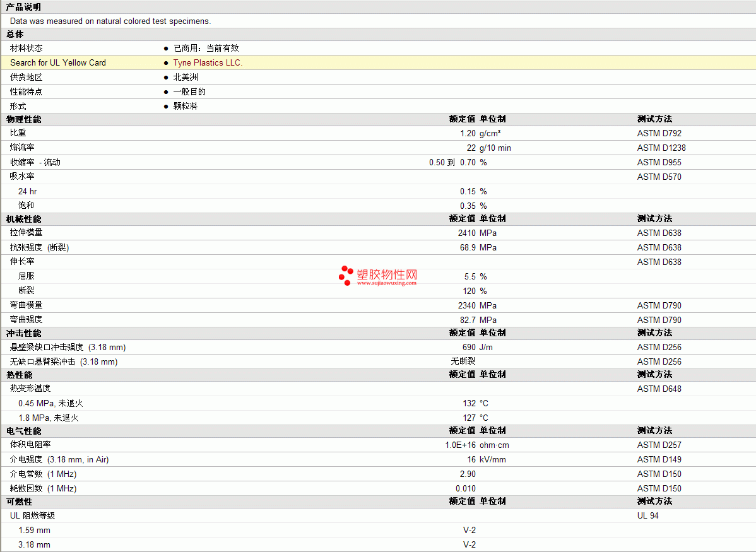Select the '0.50 到 0.70' shrinkage value
Viewport: 756px width, 552px height.
452,163
